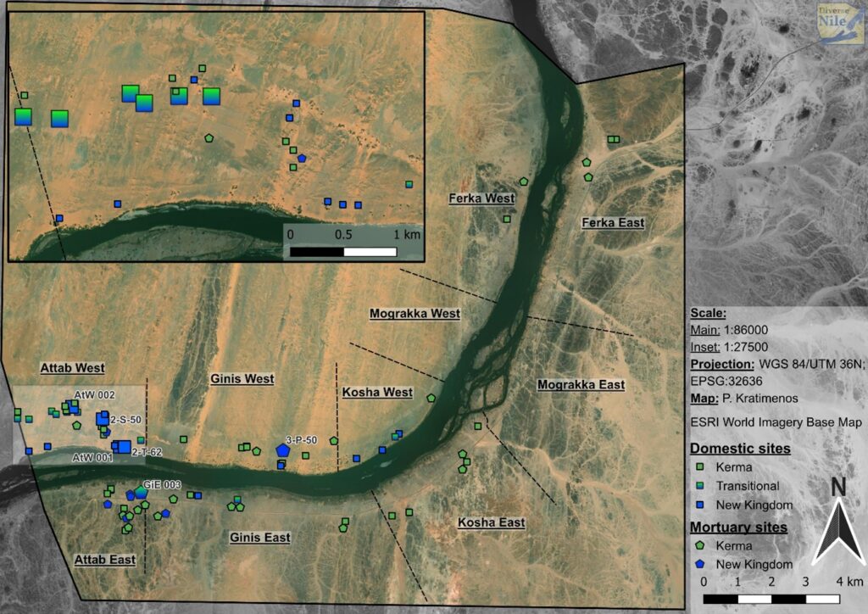
Task: Select the 2-S-50 blue square site marker
Action: click(103, 419)
